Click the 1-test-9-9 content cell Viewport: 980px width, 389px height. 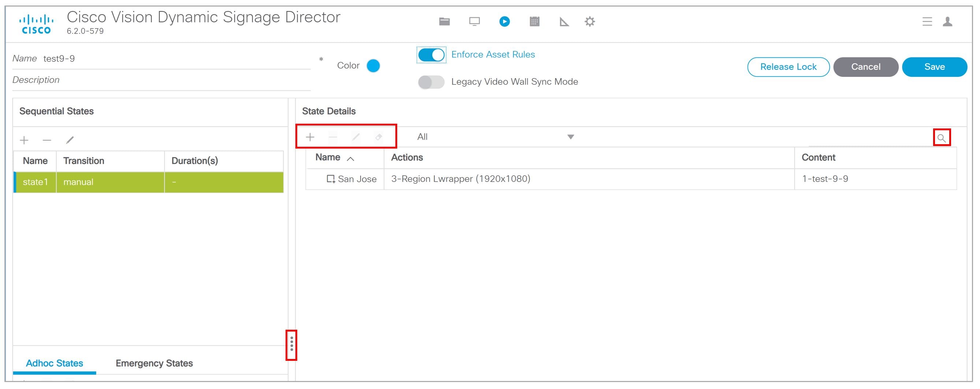[x=875, y=179]
